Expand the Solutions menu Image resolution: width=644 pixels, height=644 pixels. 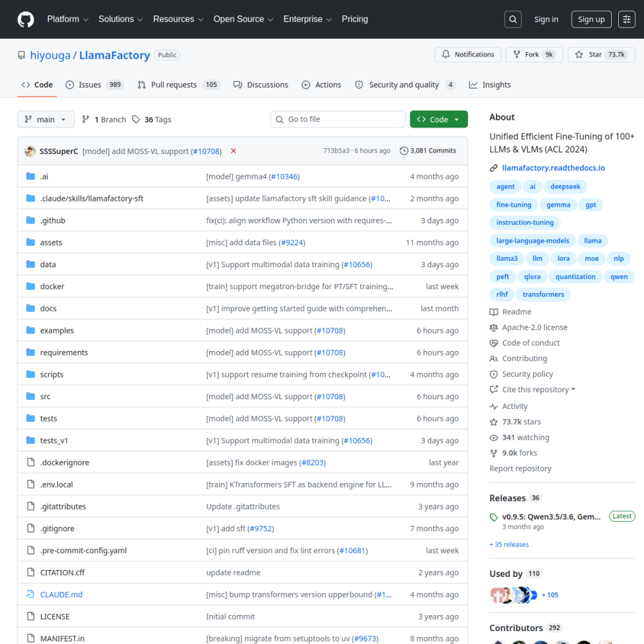(x=120, y=19)
